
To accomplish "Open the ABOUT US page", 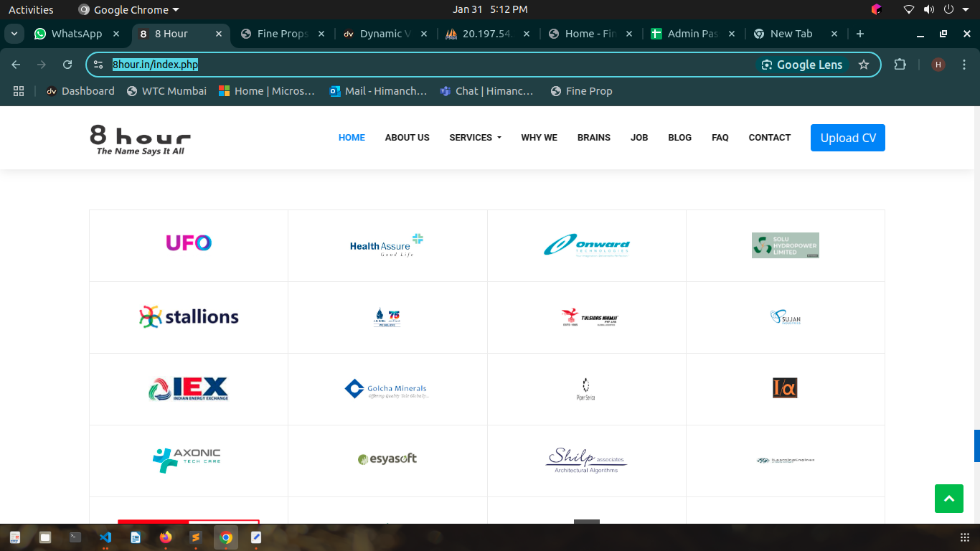I will point(407,138).
